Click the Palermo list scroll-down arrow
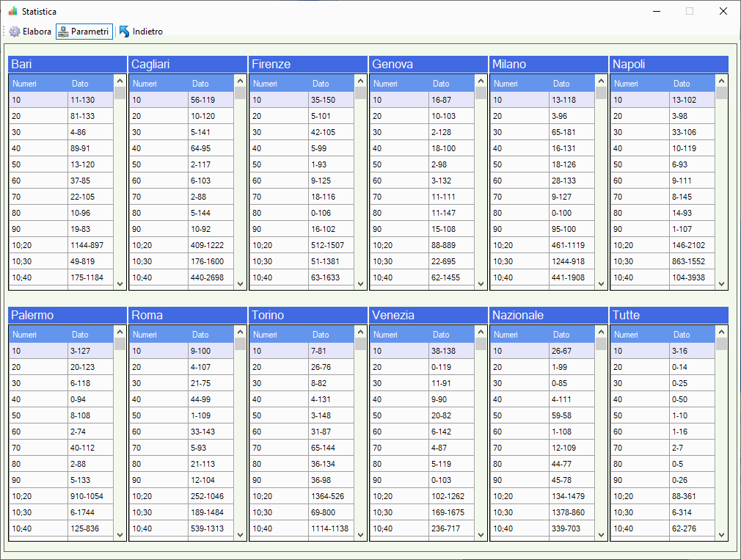 tap(120, 535)
